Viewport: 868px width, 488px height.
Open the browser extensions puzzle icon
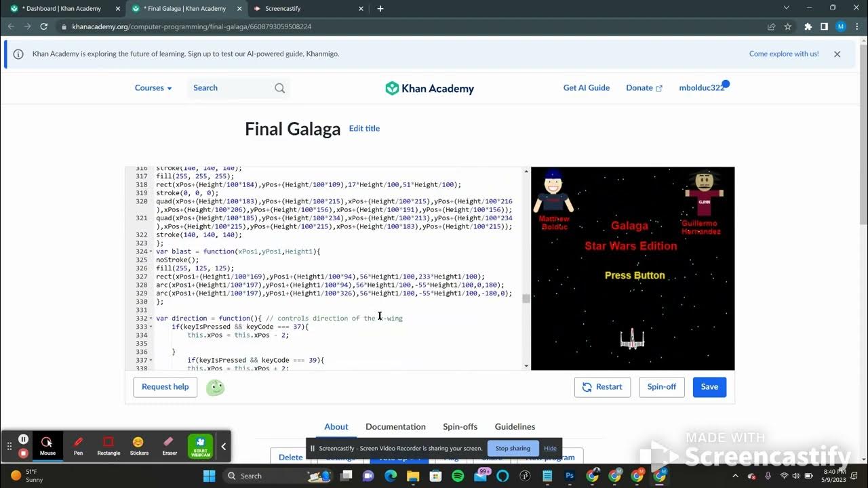808,26
